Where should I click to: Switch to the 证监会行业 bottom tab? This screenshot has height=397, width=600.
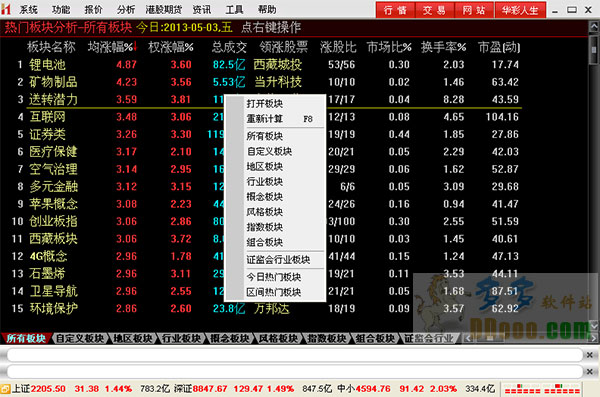click(x=429, y=338)
